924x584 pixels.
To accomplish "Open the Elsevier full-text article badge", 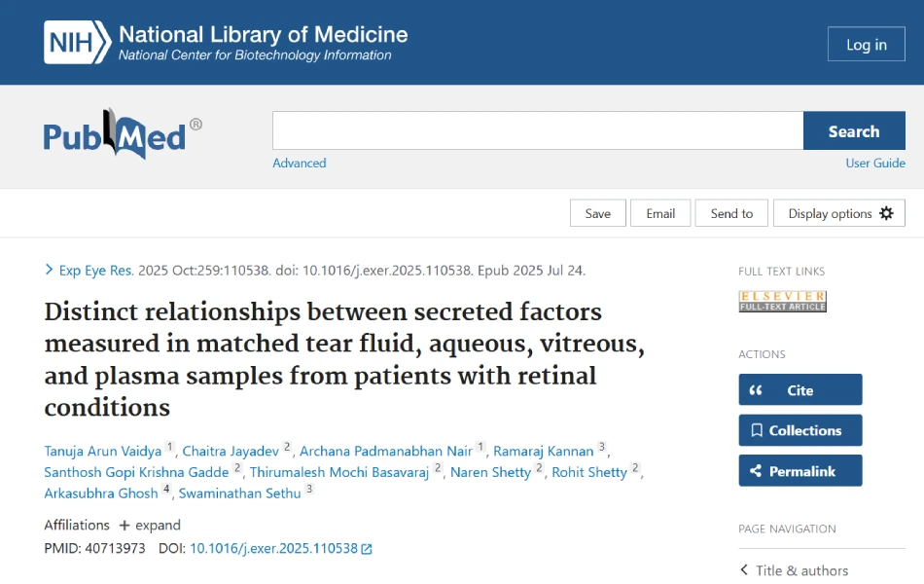I will click(x=782, y=301).
